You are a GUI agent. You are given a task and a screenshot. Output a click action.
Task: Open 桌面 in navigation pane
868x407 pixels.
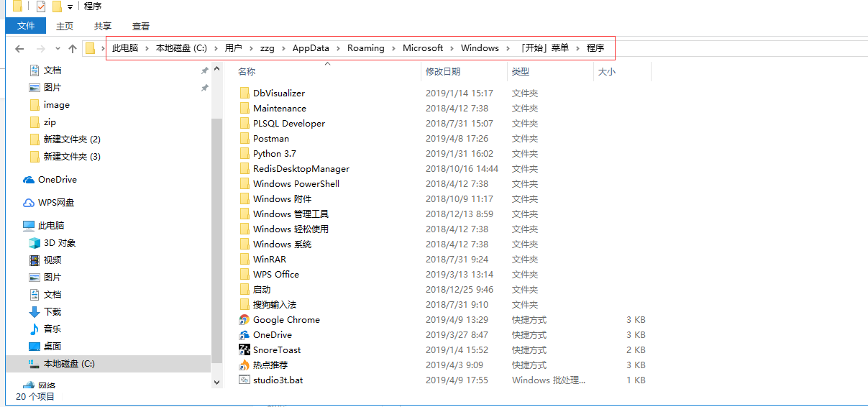click(52, 347)
